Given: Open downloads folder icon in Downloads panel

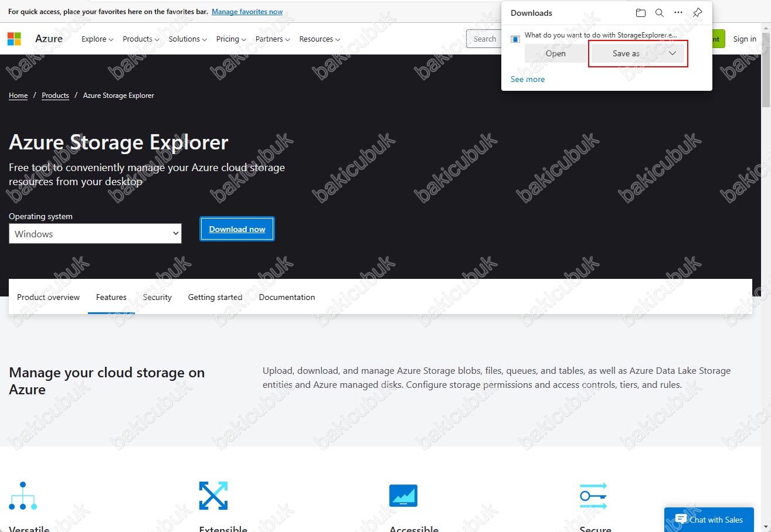Looking at the screenshot, I should tap(640, 13).
